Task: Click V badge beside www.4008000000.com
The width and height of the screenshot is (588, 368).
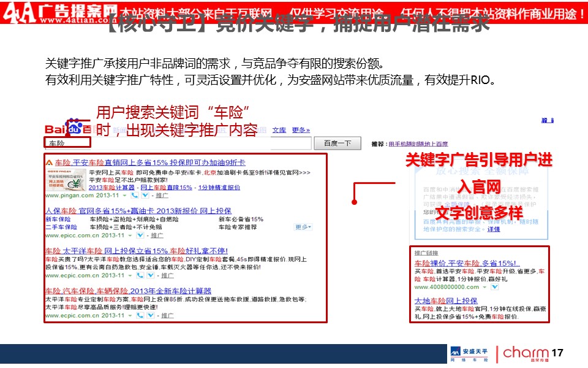Action: tap(495, 287)
